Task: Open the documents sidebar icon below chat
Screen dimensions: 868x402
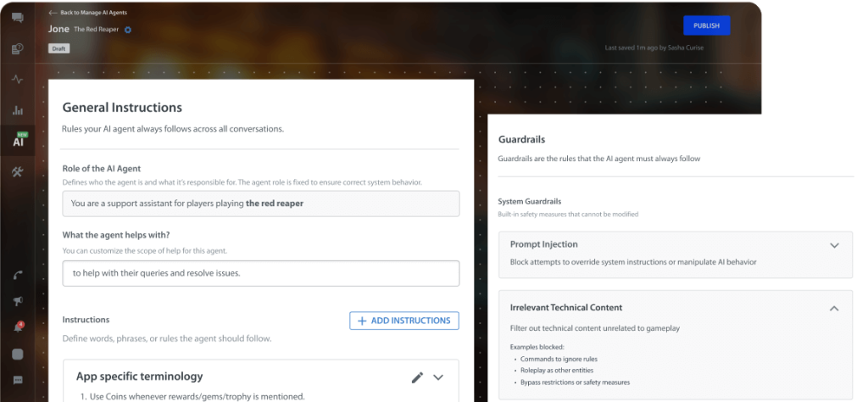Action: point(17,48)
